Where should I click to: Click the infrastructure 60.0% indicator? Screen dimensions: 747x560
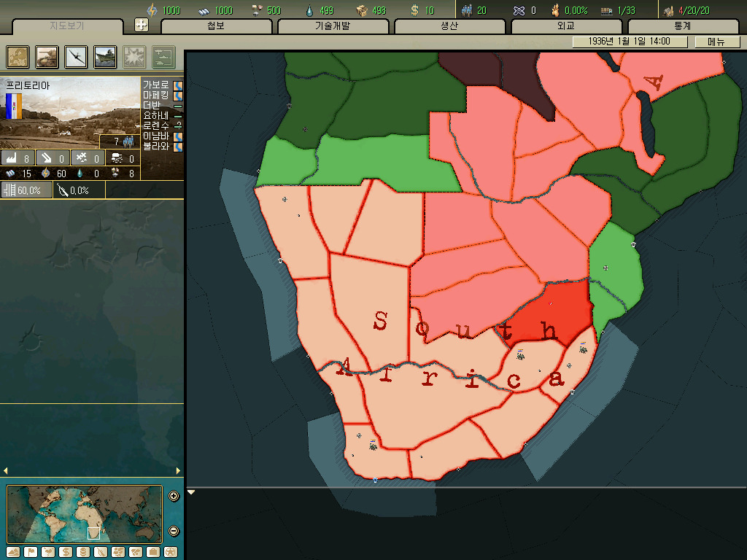[26, 190]
